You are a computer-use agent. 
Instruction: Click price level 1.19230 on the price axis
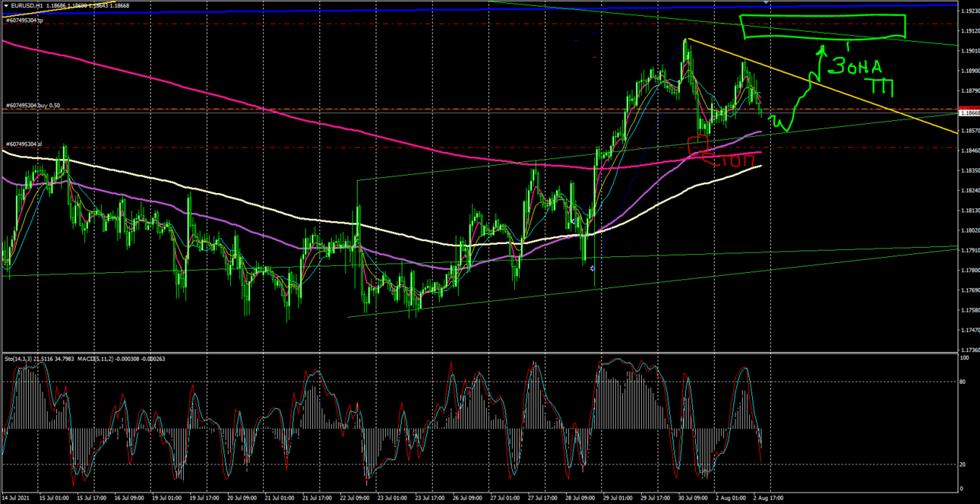pos(969,11)
